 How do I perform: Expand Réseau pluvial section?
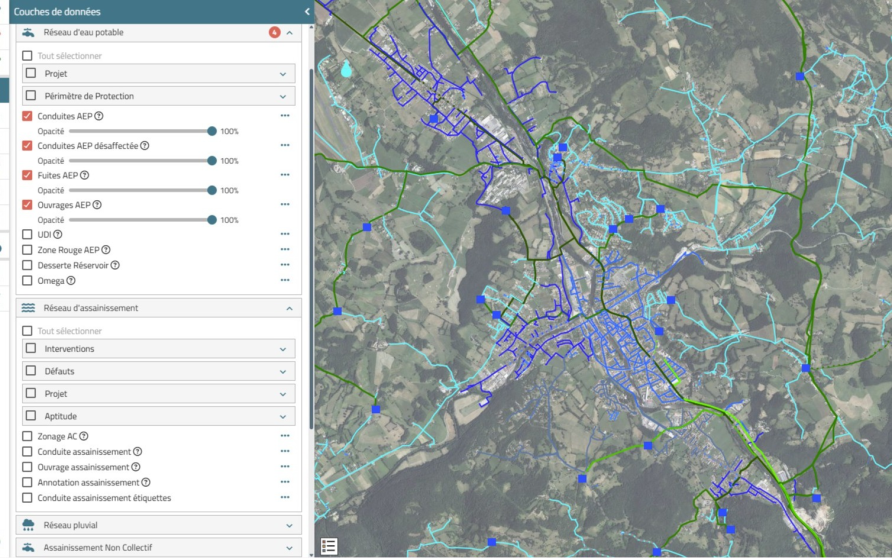click(x=290, y=526)
